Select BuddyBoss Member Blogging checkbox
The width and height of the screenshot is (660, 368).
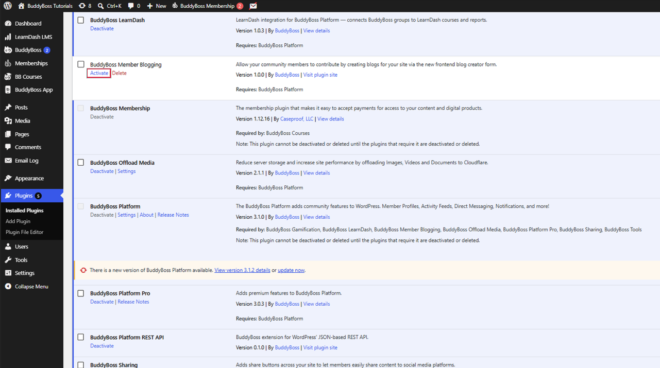81,64
